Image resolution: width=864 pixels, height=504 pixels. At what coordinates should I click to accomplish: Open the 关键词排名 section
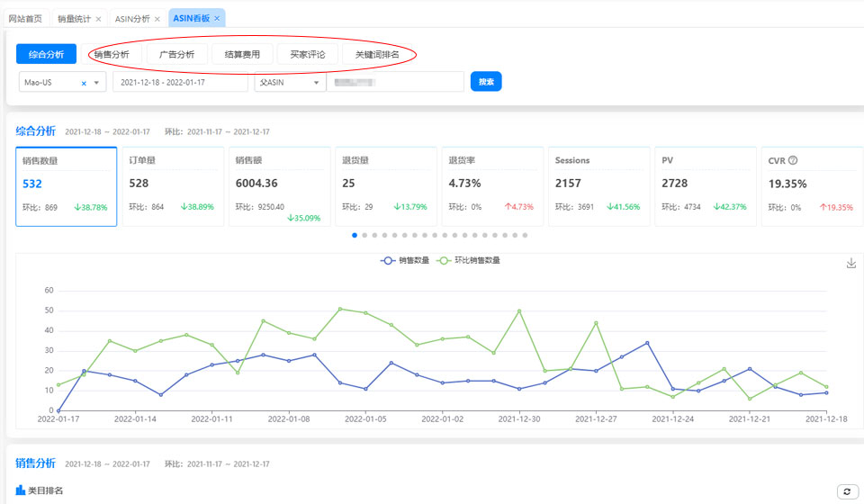377,54
